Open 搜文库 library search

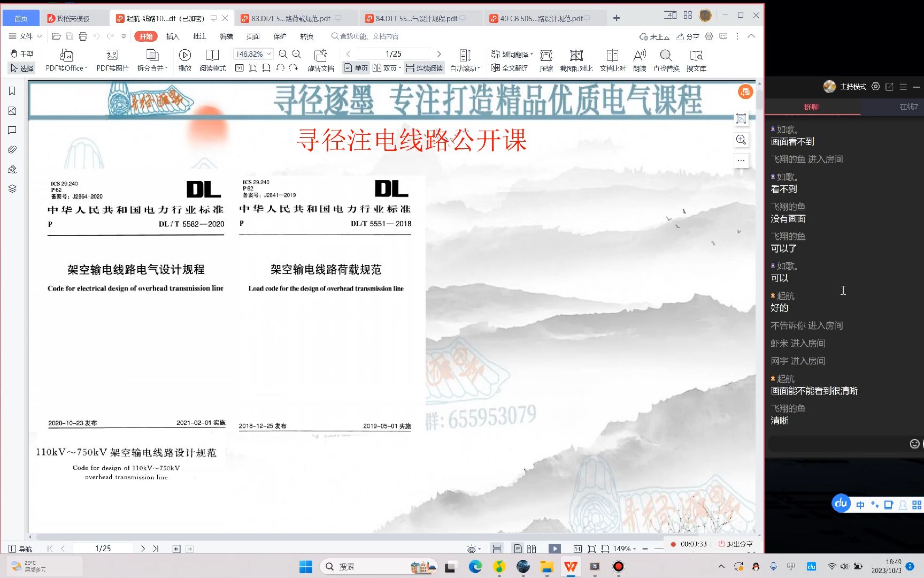(696, 60)
